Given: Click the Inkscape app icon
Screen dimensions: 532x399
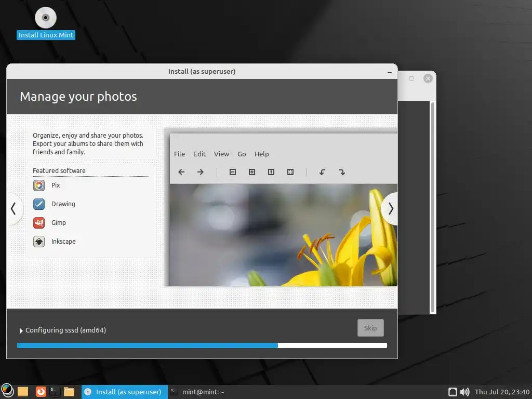Looking at the screenshot, I should click(39, 241).
